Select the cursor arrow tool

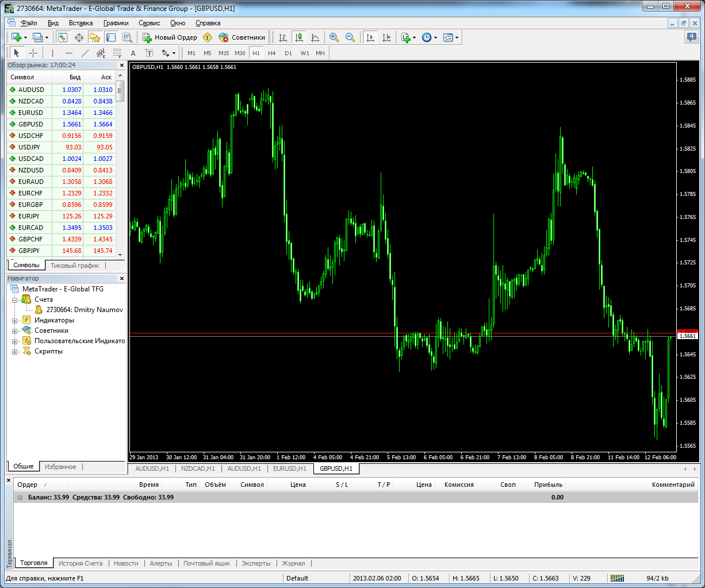coord(17,53)
